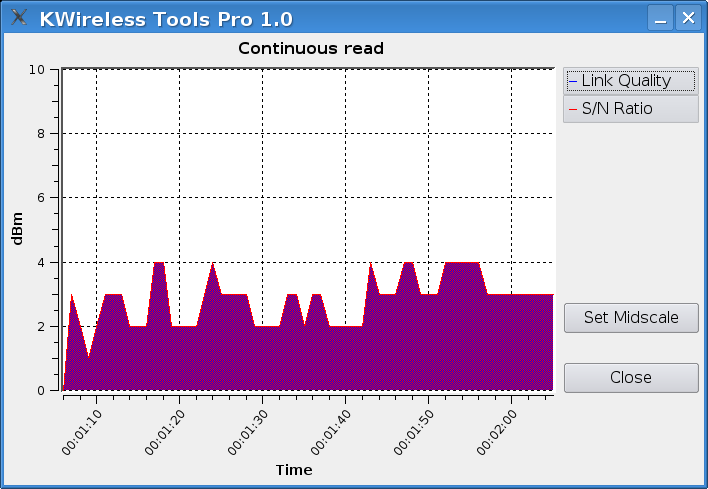Click the 'Continuous read' chart title
The height and width of the screenshot is (489, 708).
pos(311,48)
